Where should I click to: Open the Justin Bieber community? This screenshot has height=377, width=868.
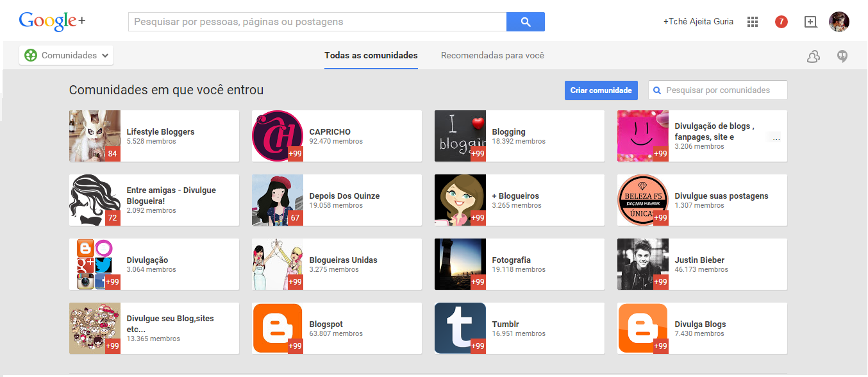[699, 260]
